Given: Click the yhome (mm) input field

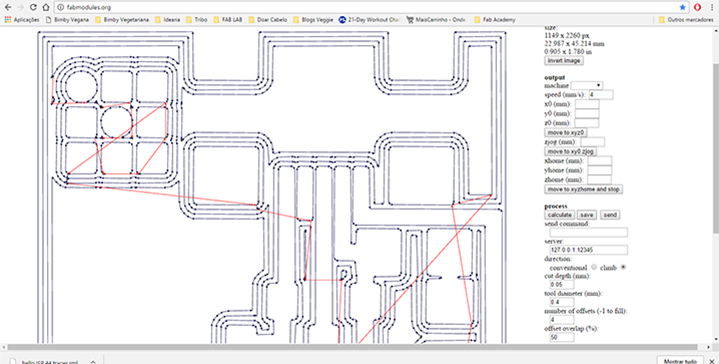Looking at the screenshot, I should point(600,171).
